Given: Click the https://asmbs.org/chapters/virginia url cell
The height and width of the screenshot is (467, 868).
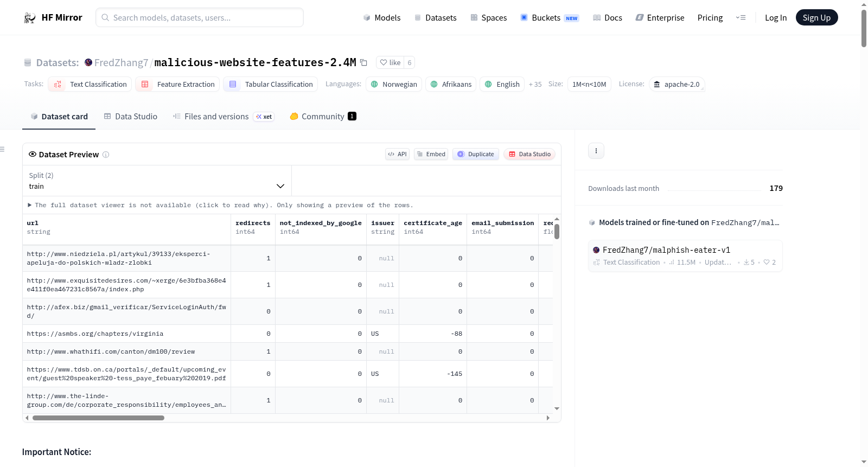Looking at the screenshot, I should tap(127, 334).
